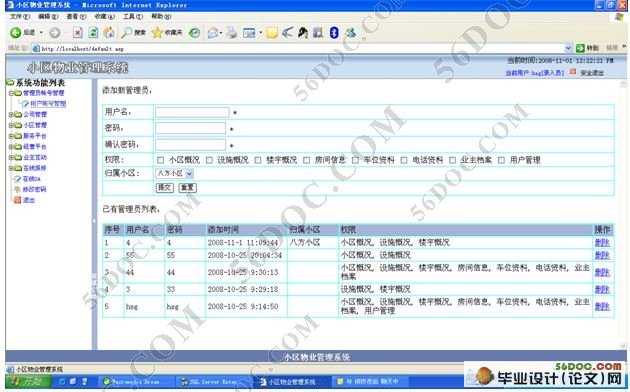Image resolution: width=630 pixels, height=392 pixels.
Task: Open the 用户帐号管理 tree link
Action: point(48,104)
